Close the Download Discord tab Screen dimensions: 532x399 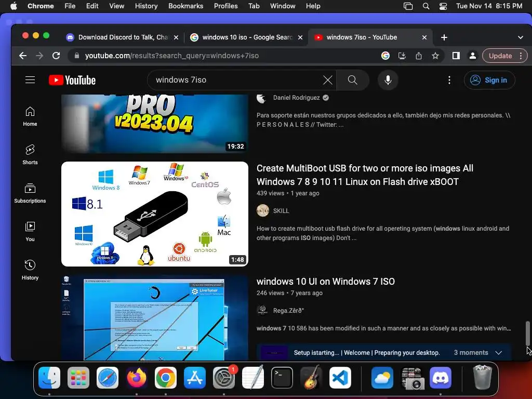tap(176, 37)
